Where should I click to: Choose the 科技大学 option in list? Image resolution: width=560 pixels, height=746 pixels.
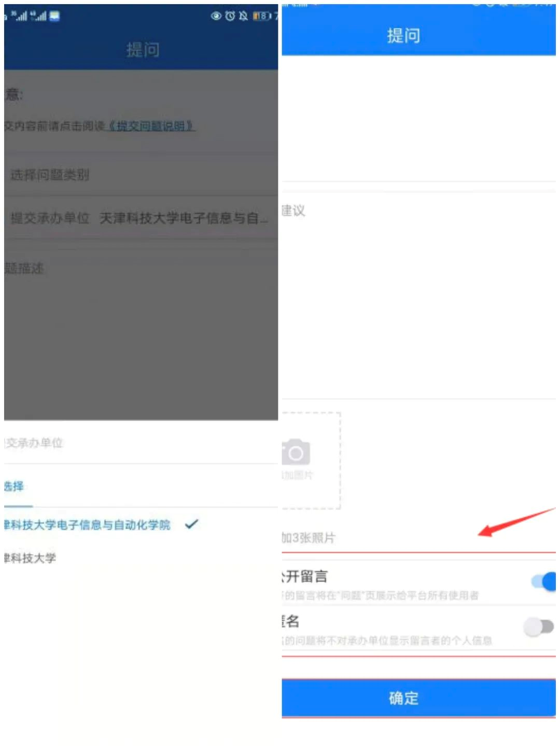coord(30,558)
